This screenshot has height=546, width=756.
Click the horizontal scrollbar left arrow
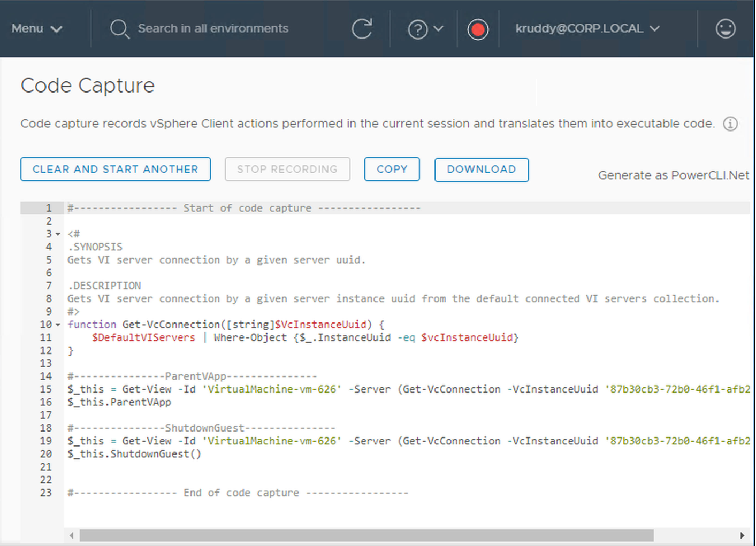coord(72,535)
